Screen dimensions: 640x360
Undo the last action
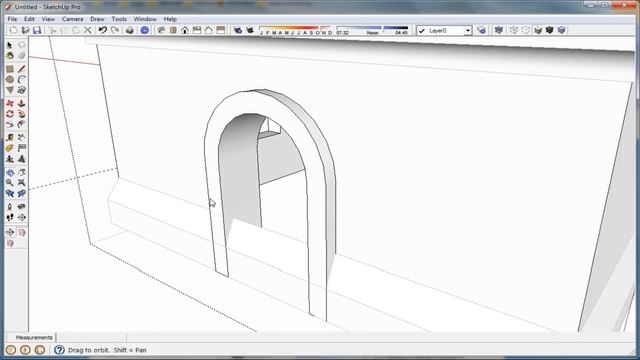click(102, 30)
